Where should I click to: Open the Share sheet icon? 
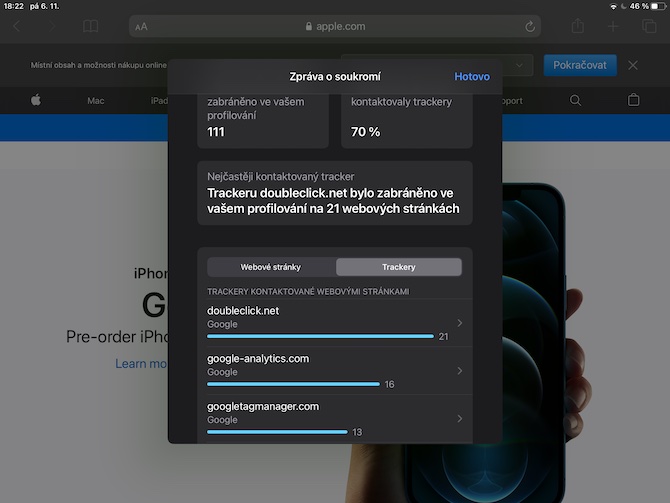click(578, 26)
